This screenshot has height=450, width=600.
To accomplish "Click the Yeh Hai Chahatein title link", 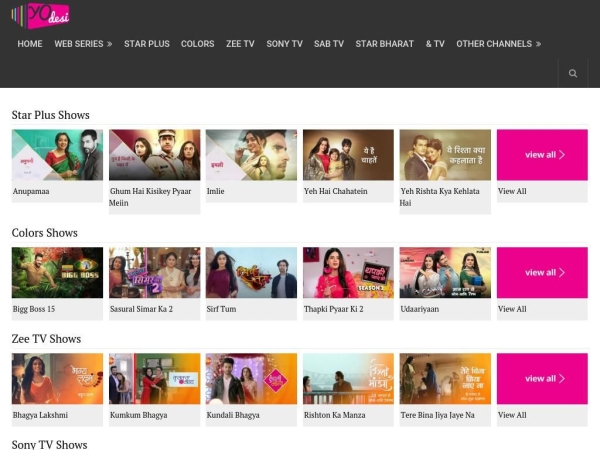I will pyautogui.click(x=336, y=191).
